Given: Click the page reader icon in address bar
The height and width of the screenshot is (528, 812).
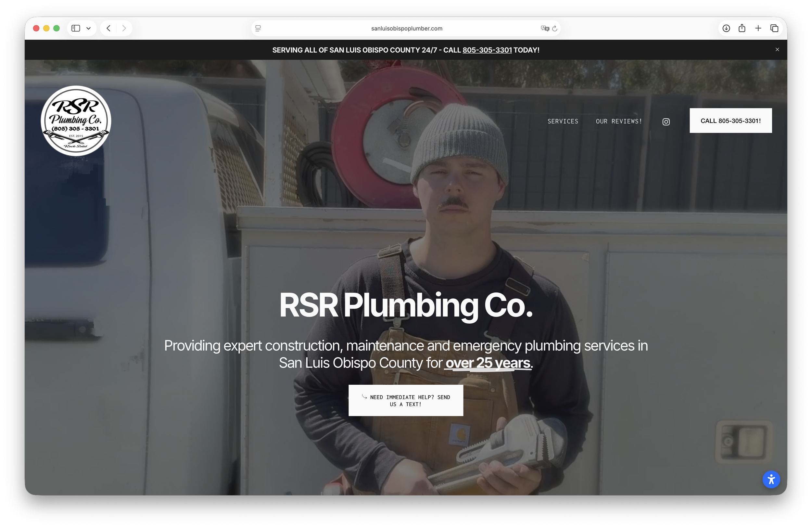Looking at the screenshot, I should (258, 28).
